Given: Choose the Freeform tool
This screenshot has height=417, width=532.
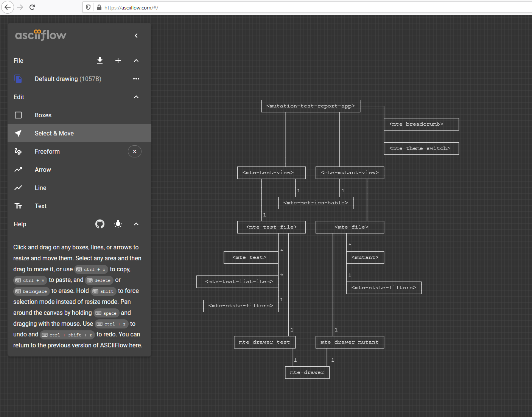Looking at the screenshot, I should [79, 151].
